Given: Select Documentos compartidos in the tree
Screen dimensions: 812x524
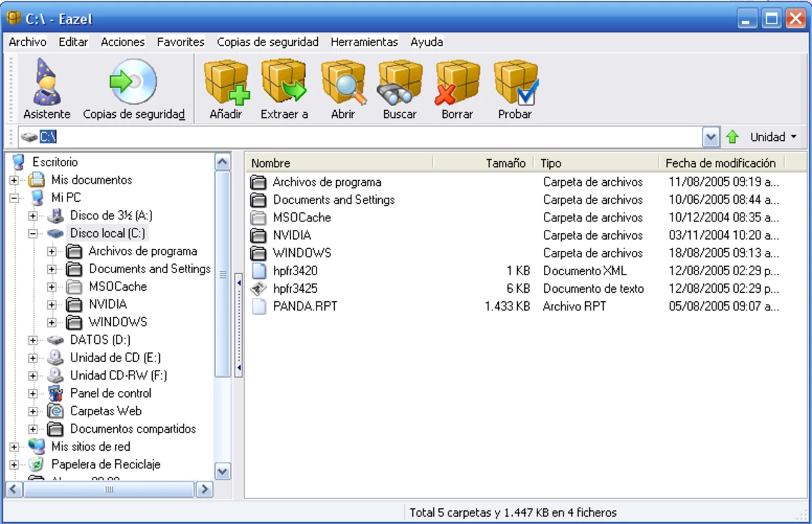Looking at the screenshot, I should point(133,429).
